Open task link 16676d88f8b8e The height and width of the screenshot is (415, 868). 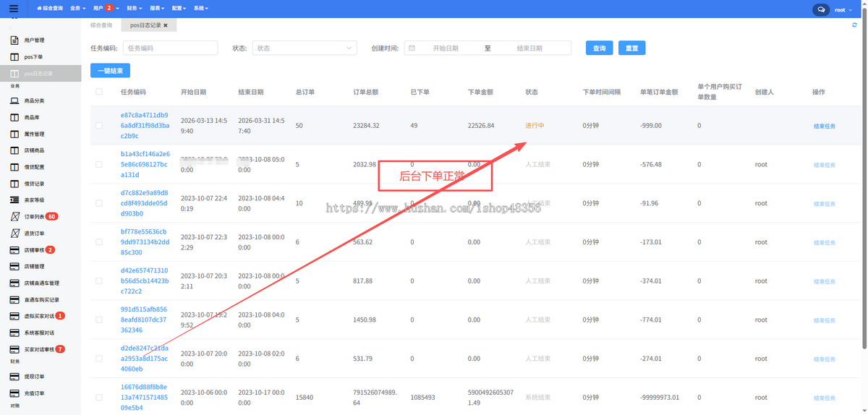point(145,398)
